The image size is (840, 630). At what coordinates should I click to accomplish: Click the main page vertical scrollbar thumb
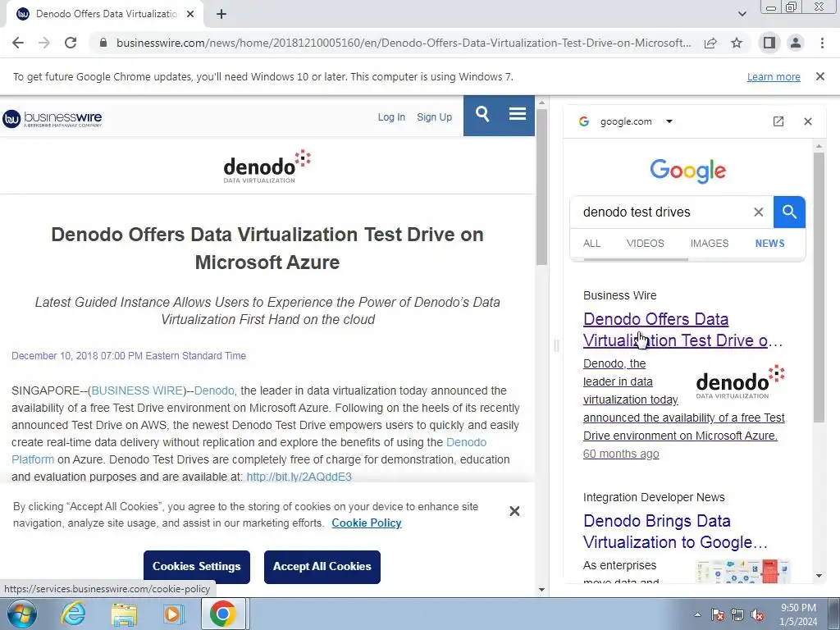(x=541, y=187)
